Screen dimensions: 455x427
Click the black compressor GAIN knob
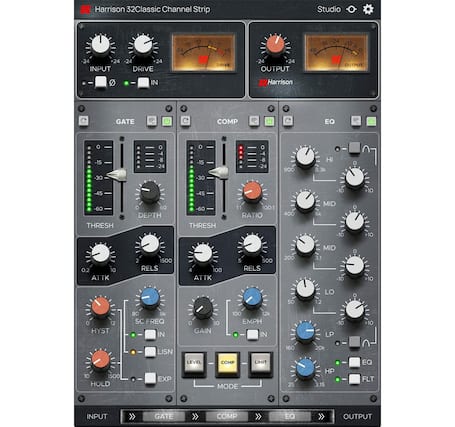(203, 308)
